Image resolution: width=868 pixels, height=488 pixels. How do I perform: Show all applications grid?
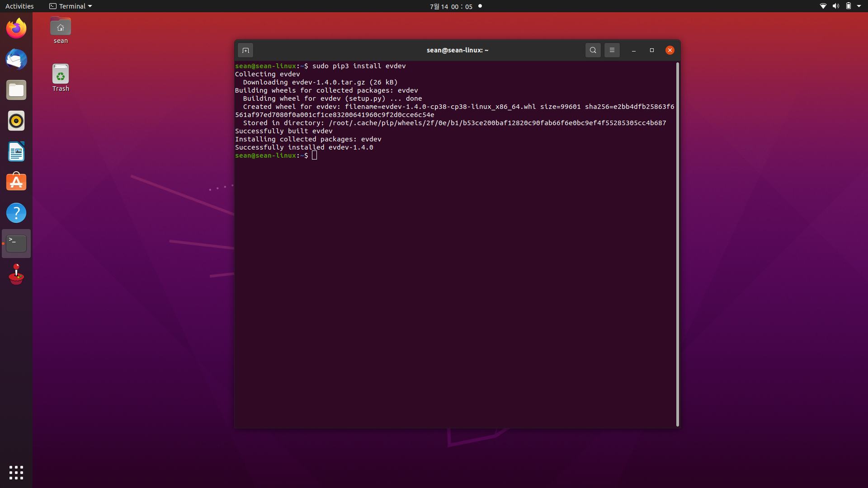click(16, 472)
